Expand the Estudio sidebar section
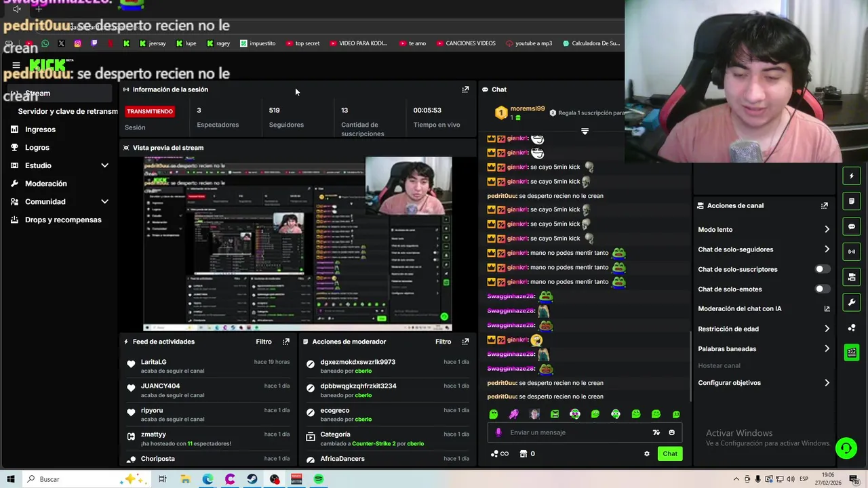The width and height of the screenshot is (868, 488). point(104,165)
